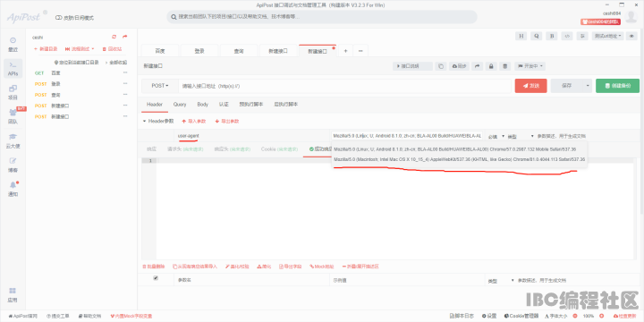Open the 保存 save dropdown arrow
644x322 pixels.
[x=588, y=86]
